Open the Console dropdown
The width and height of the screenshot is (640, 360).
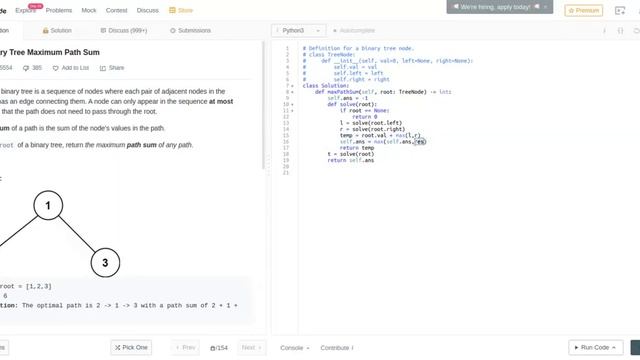295,348
